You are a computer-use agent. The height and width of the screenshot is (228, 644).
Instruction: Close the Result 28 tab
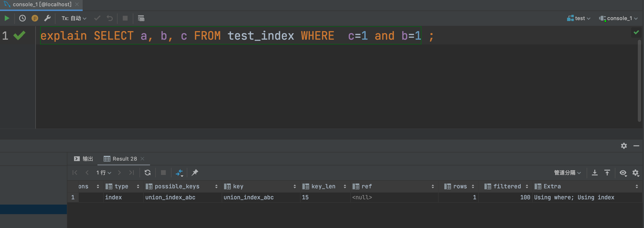[143, 159]
